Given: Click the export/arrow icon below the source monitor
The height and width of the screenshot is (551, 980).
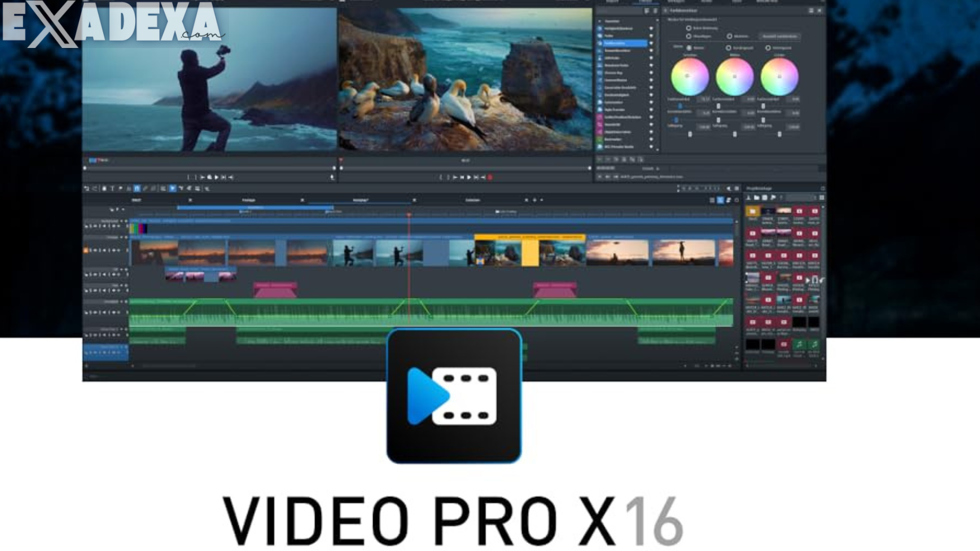Looking at the screenshot, I should pos(333,176).
